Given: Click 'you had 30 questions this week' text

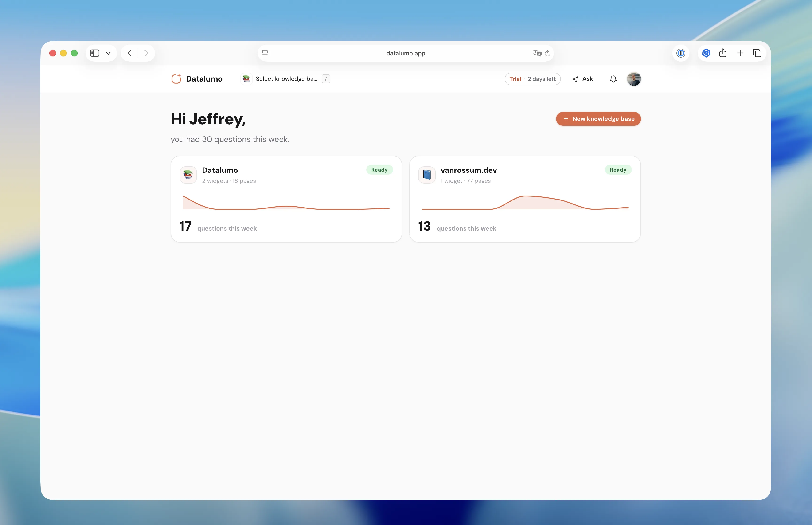Looking at the screenshot, I should [230, 139].
